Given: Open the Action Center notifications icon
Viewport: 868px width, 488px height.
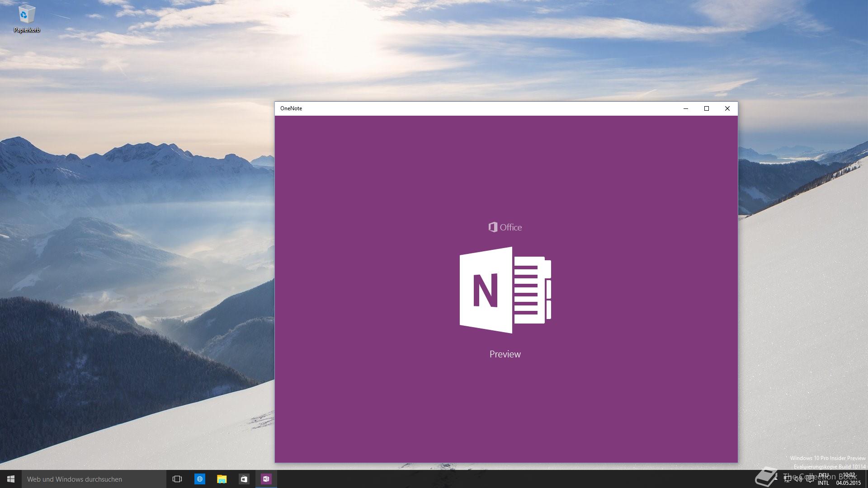Looking at the screenshot, I should pos(810,479).
